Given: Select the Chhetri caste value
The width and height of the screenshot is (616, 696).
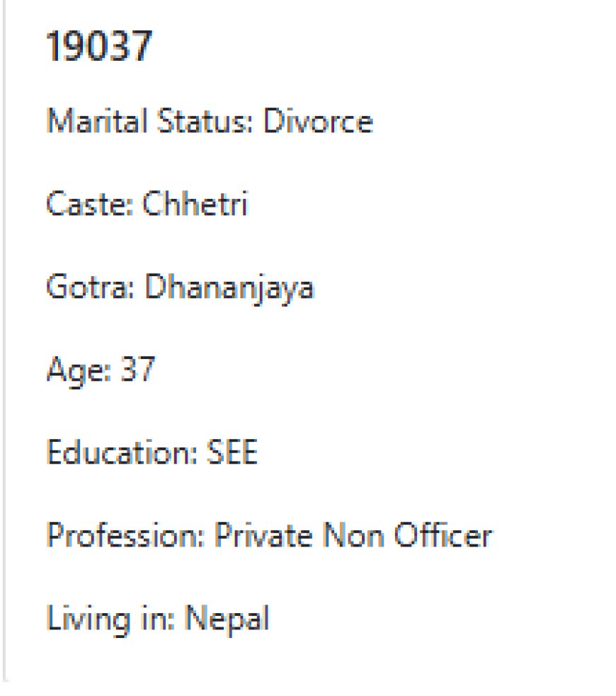Looking at the screenshot, I should 195,205.
